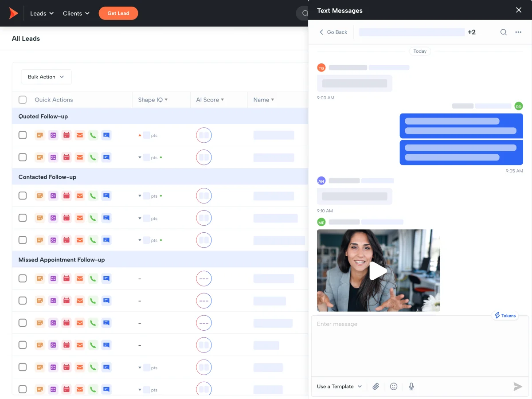
Task: Sort by Name column
Action: [264, 100]
